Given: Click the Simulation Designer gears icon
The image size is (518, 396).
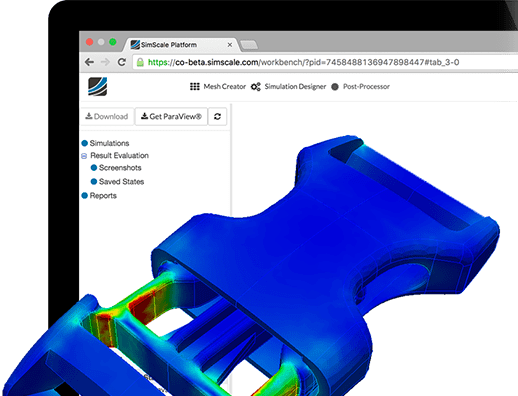Looking at the screenshot, I should tap(256, 87).
